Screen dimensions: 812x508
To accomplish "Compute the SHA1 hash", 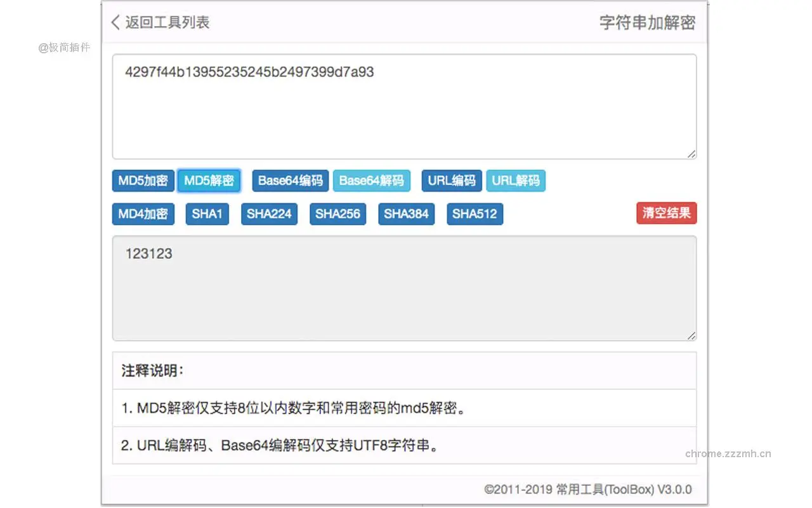I will (207, 214).
